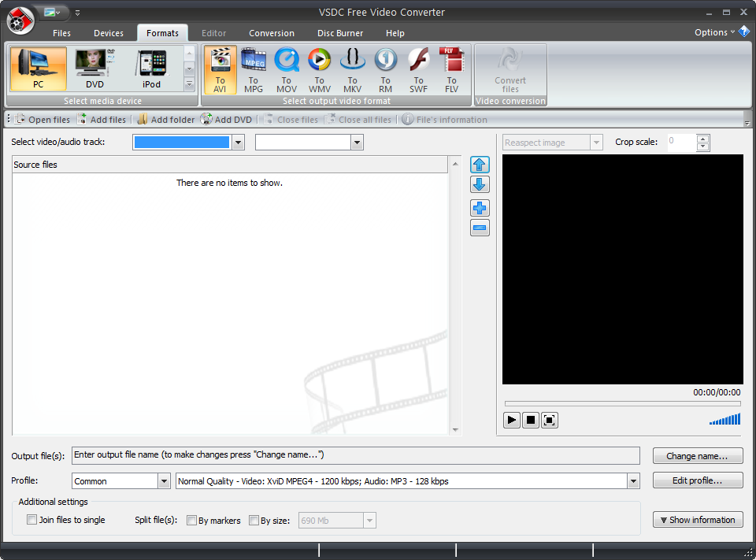Open quick access toolbar customize arrow
The image size is (756, 560).
(x=78, y=13)
